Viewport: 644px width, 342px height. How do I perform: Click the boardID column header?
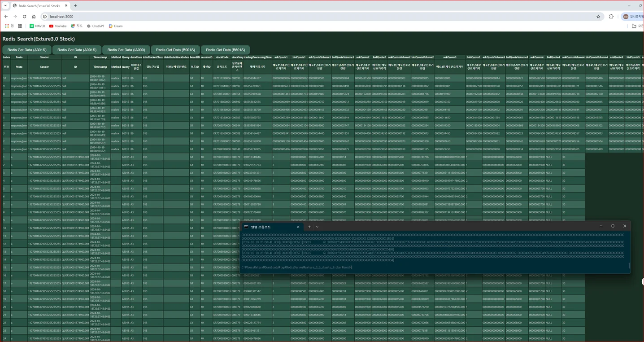click(195, 57)
